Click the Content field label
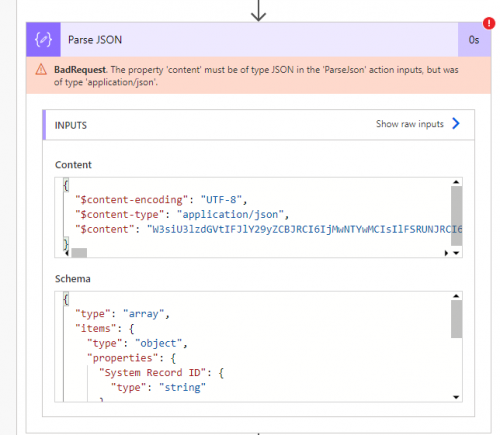 (73, 165)
